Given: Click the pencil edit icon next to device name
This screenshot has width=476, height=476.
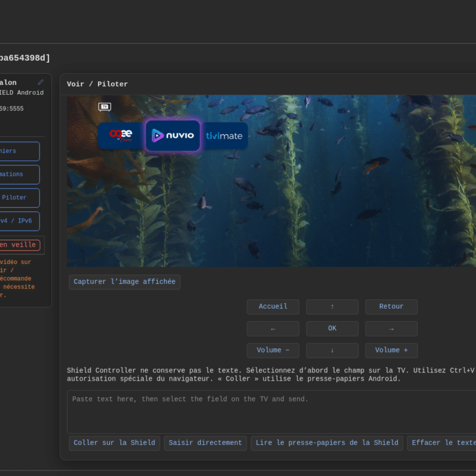Looking at the screenshot, I should [x=41, y=82].
